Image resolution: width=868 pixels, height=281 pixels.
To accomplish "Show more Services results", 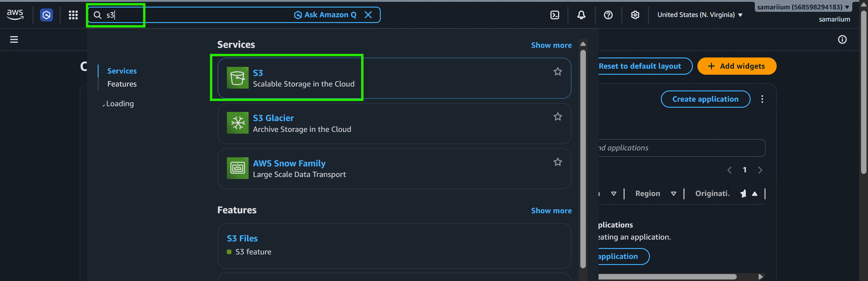I will point(551,45).
